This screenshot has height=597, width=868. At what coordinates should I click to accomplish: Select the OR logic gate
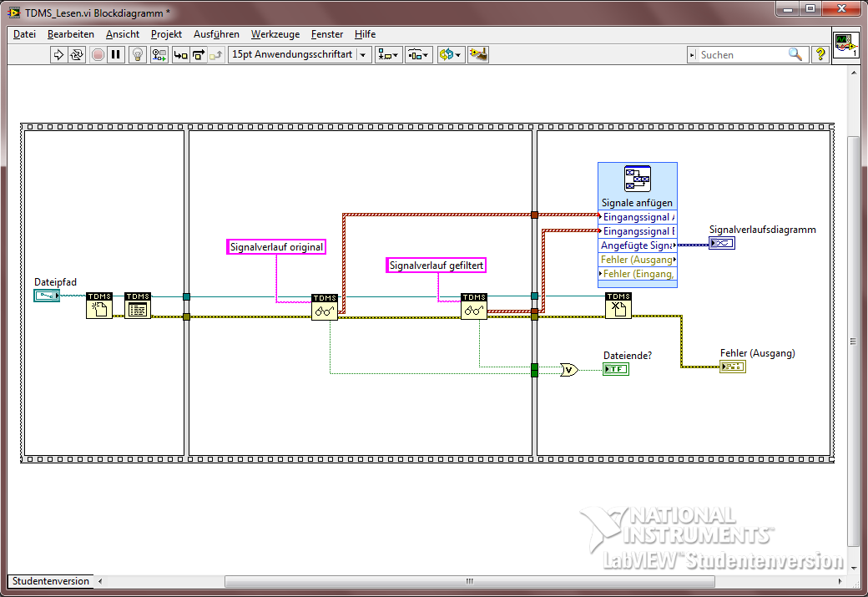[569, 370]
